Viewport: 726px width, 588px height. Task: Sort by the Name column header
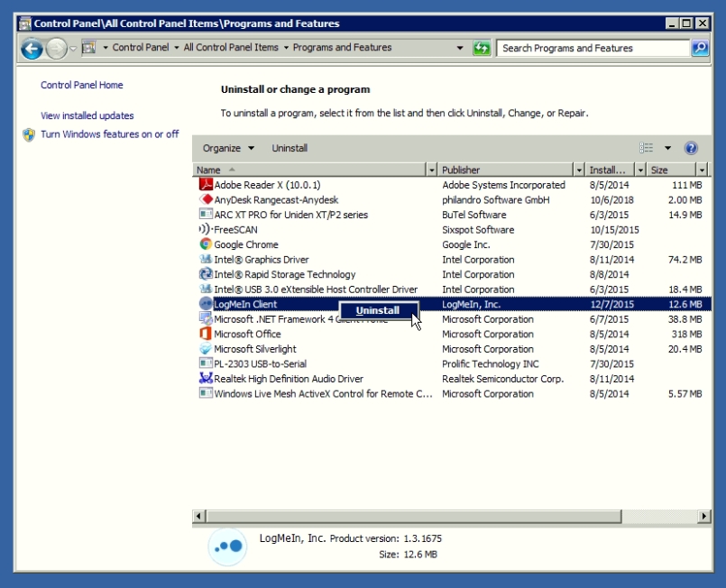308,170
